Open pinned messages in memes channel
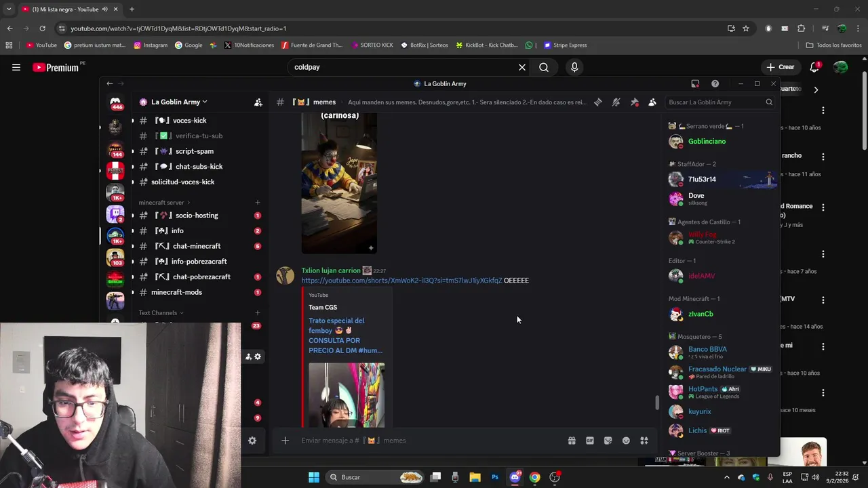Viewport: 868px width, 488px height. point(634,102)
